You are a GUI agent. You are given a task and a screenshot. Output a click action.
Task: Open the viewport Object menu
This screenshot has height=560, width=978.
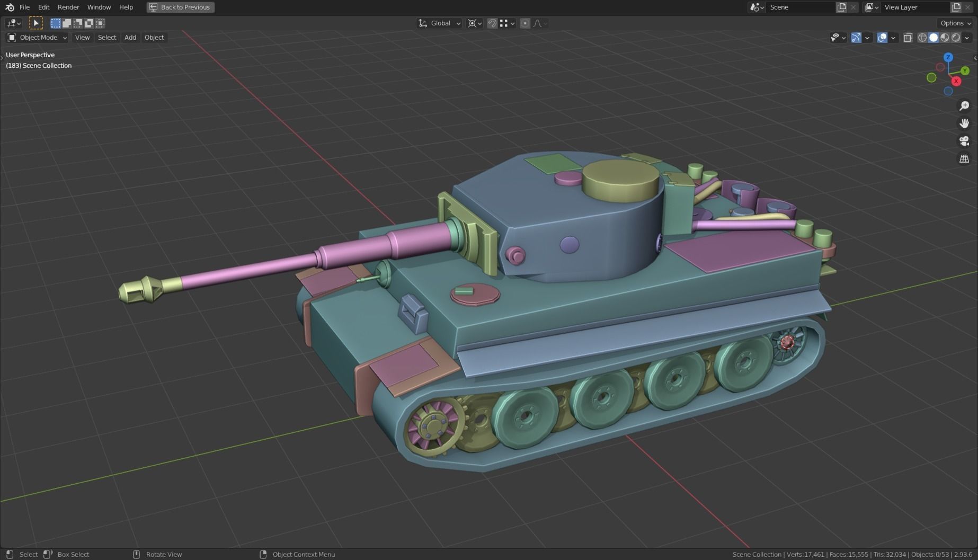click(154, 38)
